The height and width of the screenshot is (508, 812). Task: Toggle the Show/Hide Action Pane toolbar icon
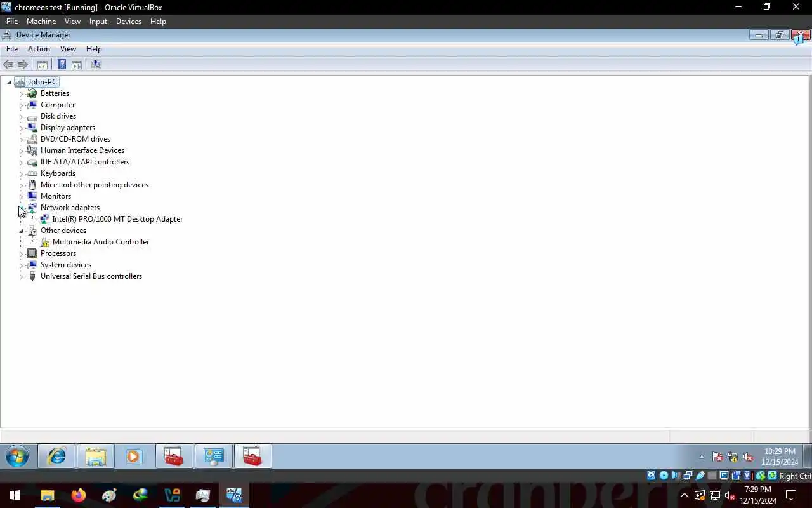tap(77, 64)
